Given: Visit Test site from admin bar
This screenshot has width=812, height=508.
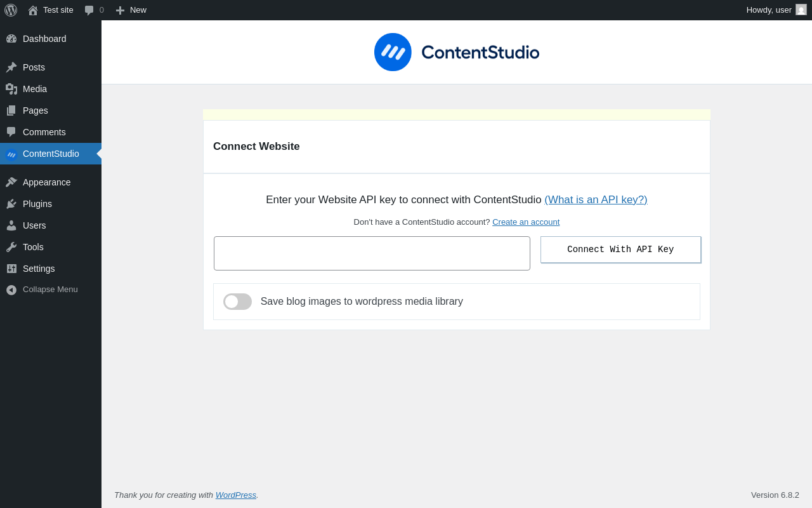Looking at the screenshot, I should [x=58, y=10].
